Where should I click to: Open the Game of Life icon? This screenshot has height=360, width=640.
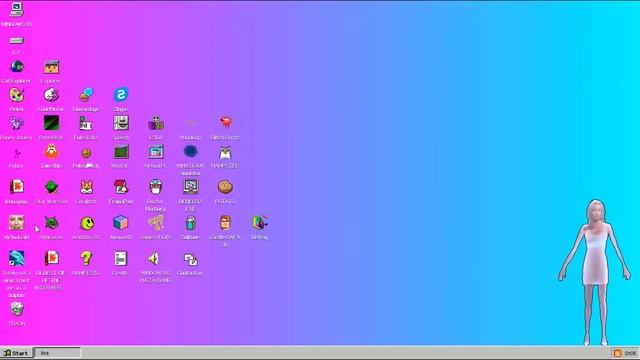[x=156, y=223]
